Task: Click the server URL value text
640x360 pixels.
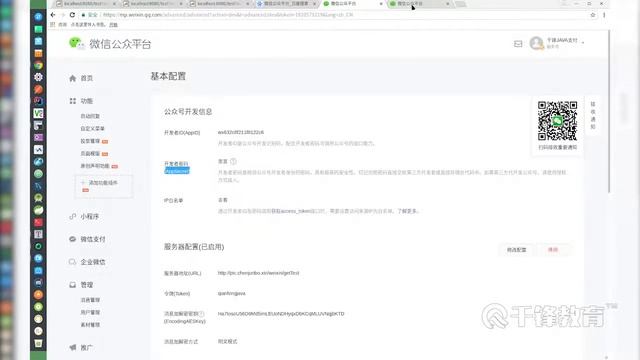Action: click(258, 273)
